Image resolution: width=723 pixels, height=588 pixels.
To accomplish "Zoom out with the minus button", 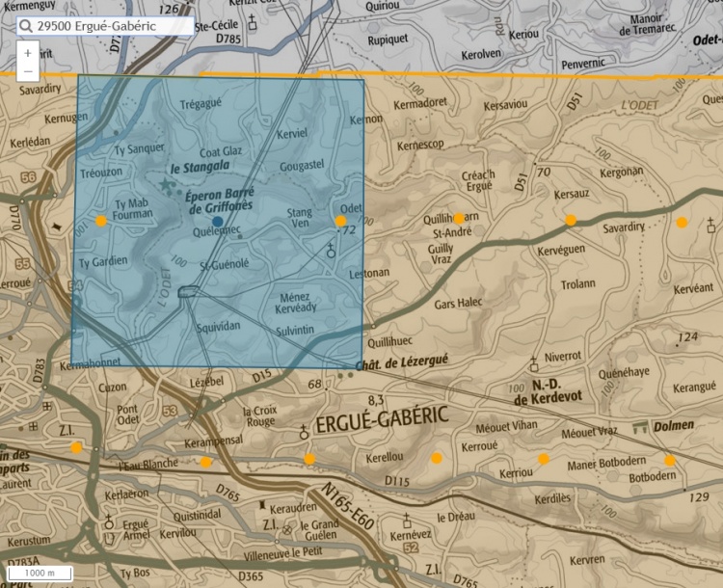I will point(27,71).
